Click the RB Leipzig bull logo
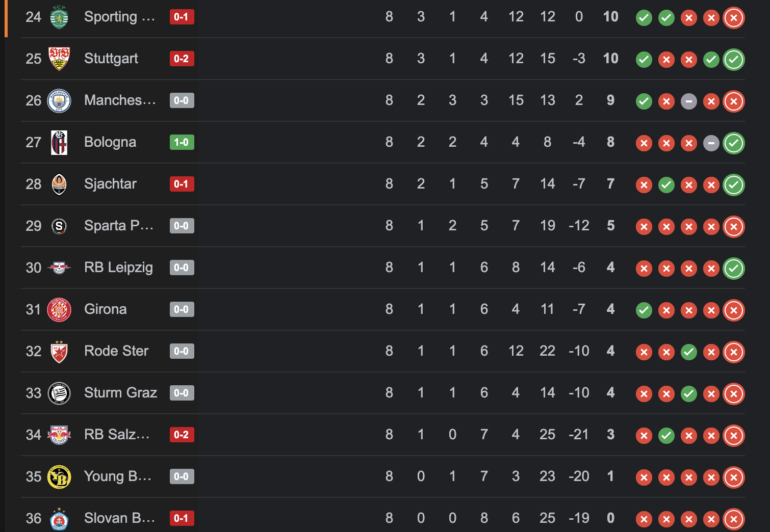770x532 pixels. (x=59, y=268)
